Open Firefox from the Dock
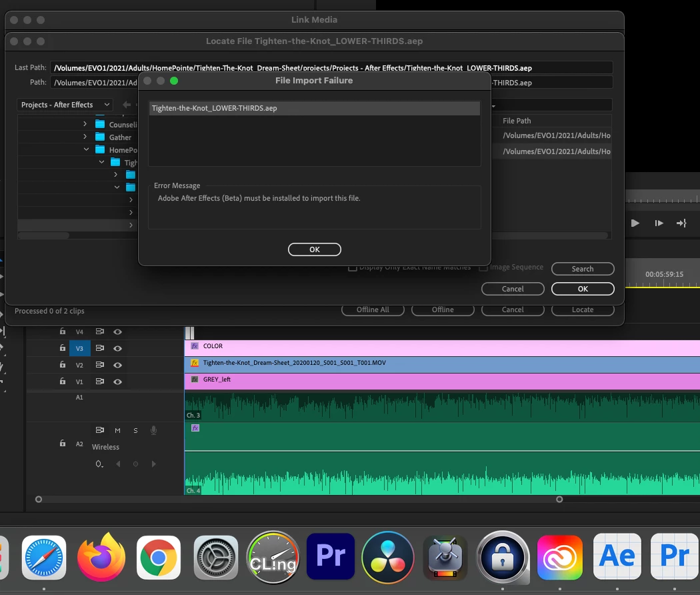The height and width of the screenshot is (595, 700). [101, 558]
